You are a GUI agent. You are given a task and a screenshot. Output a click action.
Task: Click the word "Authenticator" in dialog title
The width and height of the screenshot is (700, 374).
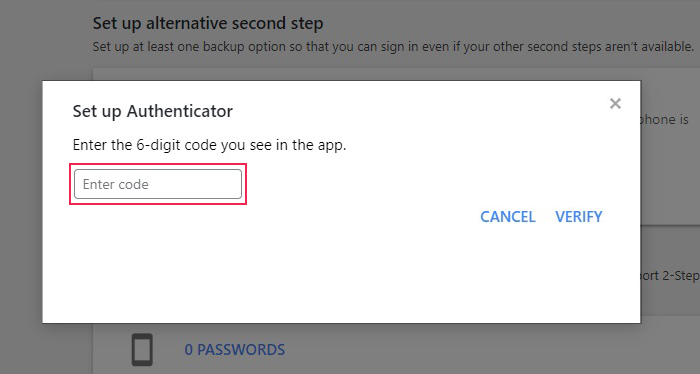180,111
